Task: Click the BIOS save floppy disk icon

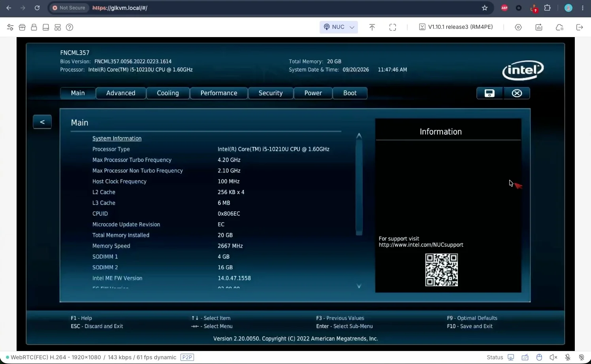Action: point(489,93)
